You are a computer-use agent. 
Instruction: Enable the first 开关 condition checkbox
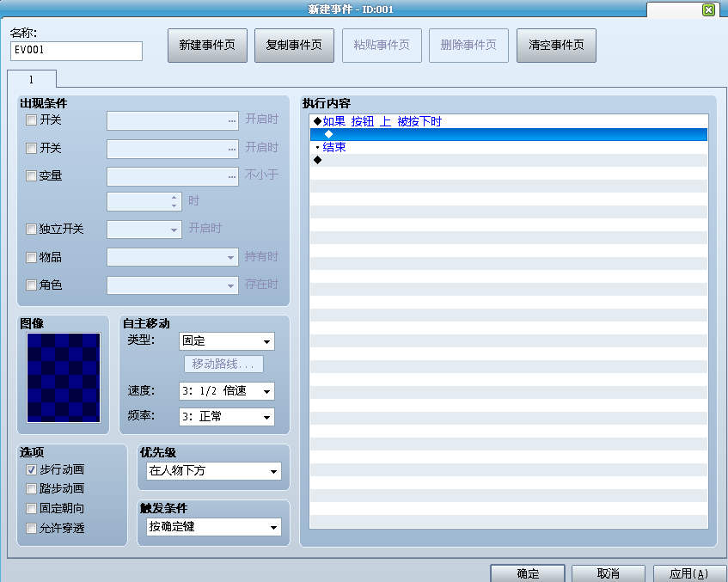coord(31,120)
